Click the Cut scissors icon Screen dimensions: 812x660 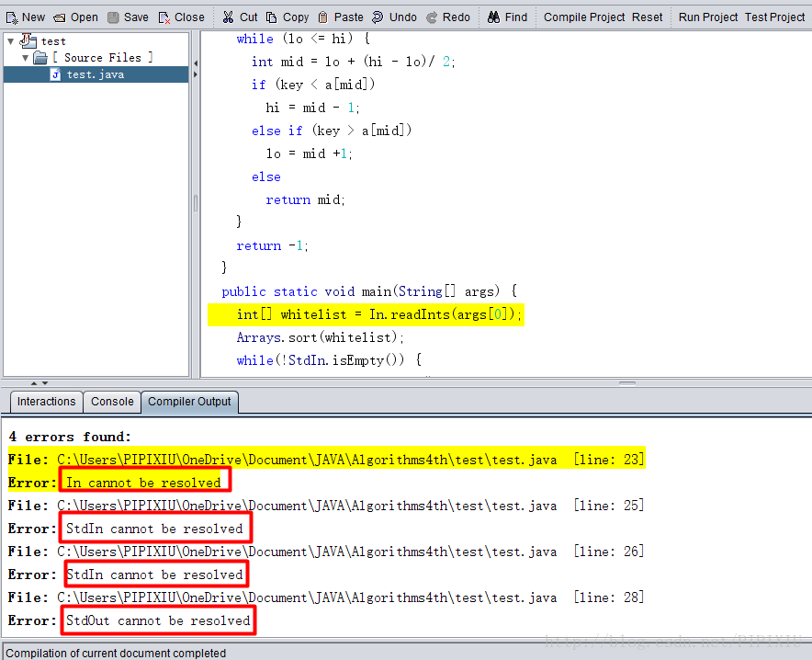click(x=228, y=17)
